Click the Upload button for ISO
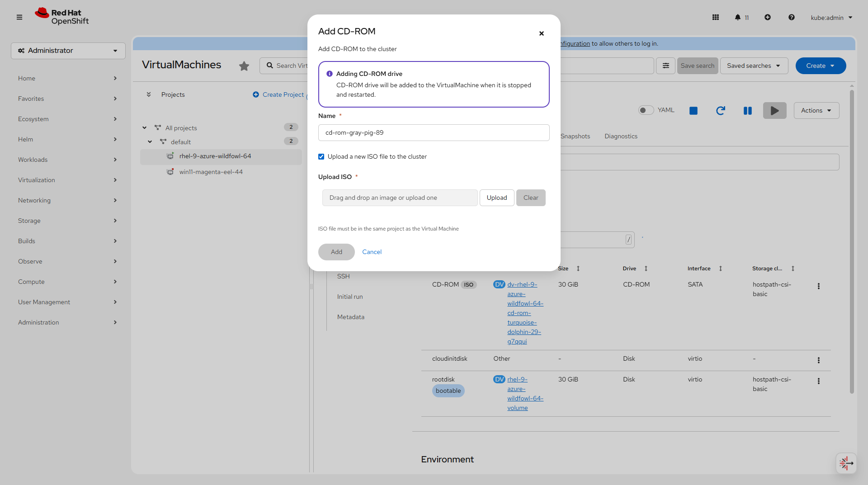 pyautogui.click(x=497, y=198)
